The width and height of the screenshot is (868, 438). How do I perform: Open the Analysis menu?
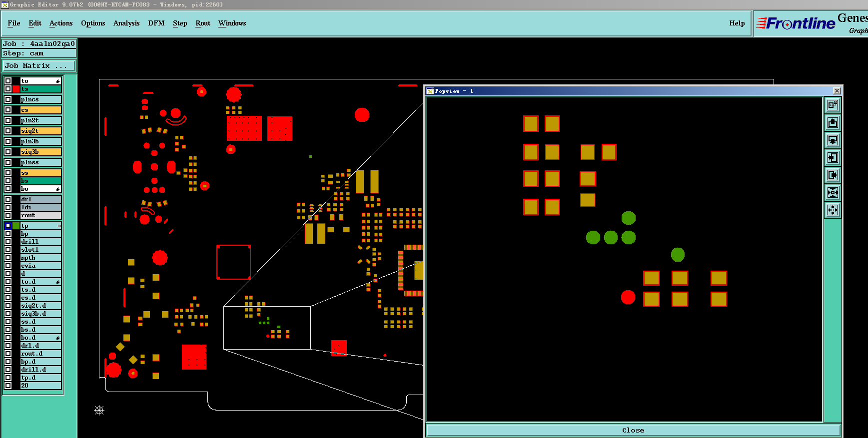[126, 23]
